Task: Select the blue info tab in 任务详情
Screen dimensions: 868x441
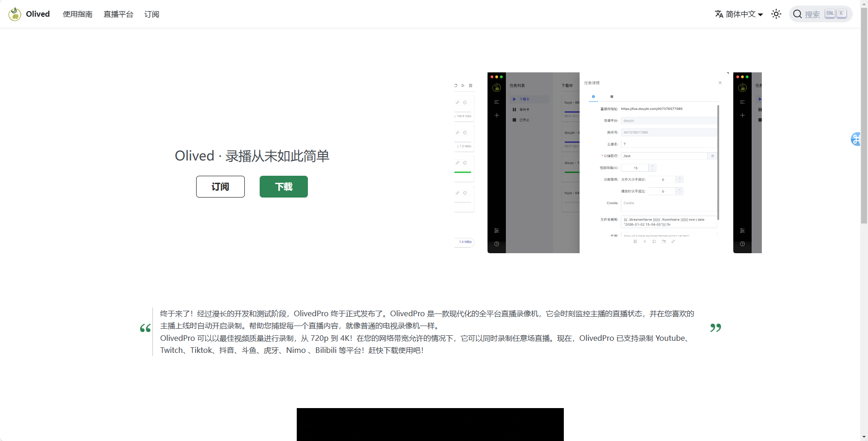Action: pos(594,96)
